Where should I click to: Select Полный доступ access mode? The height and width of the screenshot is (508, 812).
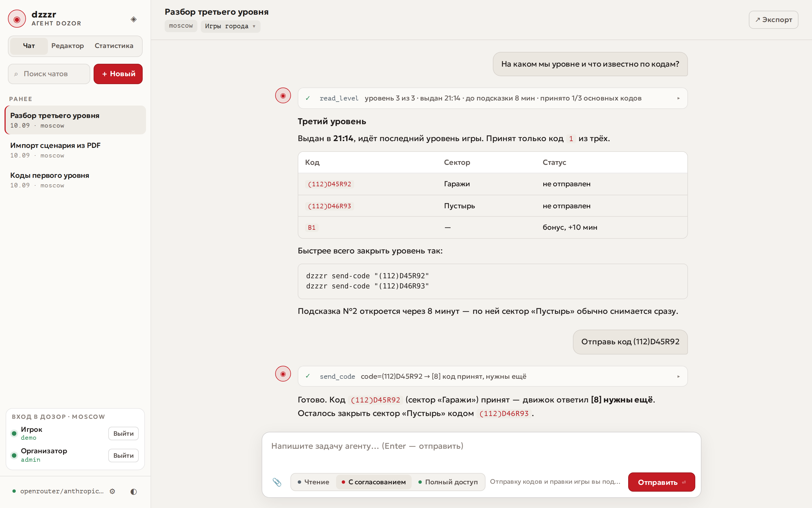(x=448, y=482)
